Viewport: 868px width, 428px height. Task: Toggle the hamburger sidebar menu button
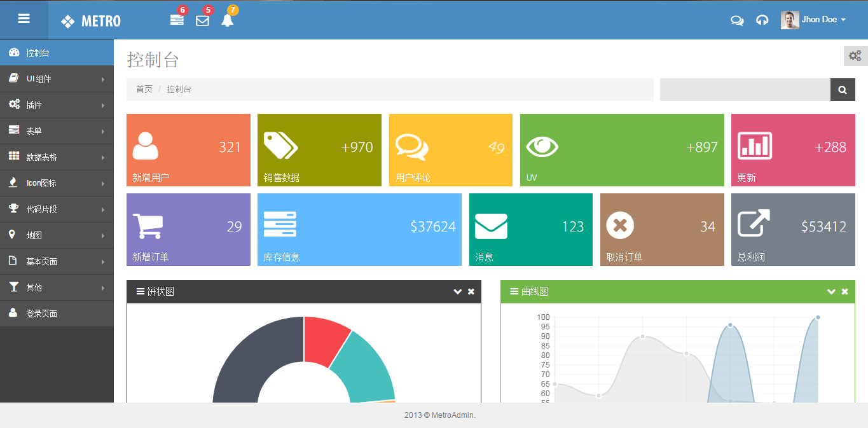(24, 19)
